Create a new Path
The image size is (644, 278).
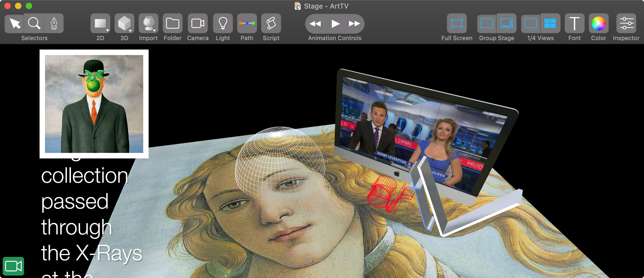click(x=247, y=24)
